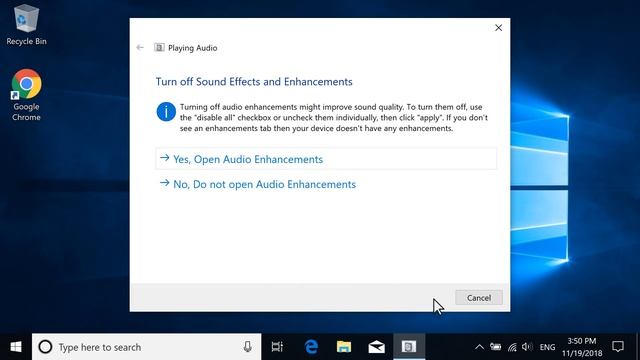
Task: Open Task View from the taskbar
Action: (277, 347)
